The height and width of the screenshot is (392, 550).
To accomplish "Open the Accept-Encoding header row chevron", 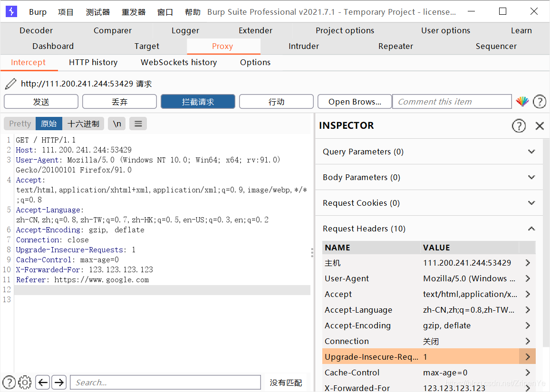I will pos(528,325).
